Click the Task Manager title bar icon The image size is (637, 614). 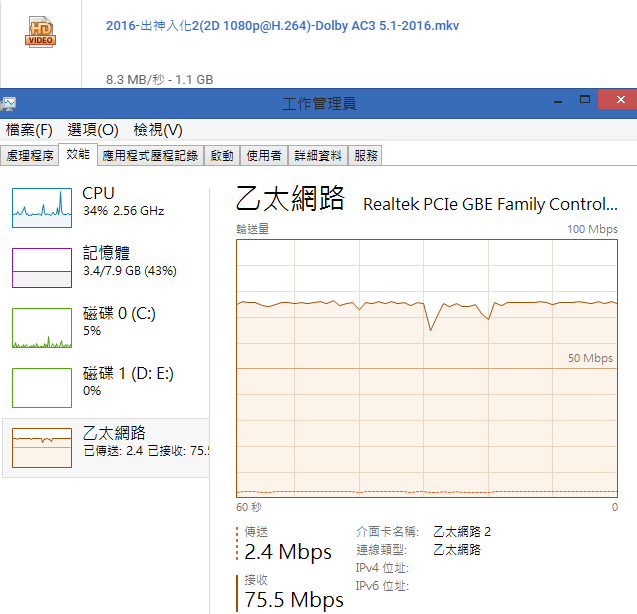click(x=8, y=103)
